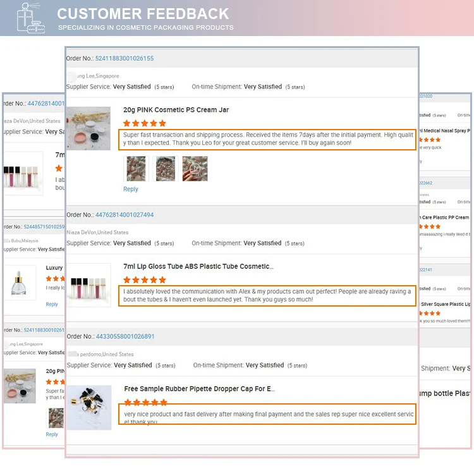Screen dimensions: 474x476
Task: Click the five-star rating under Pipette Dropper title
Action: pyautogui.click(x=146, y=403)
